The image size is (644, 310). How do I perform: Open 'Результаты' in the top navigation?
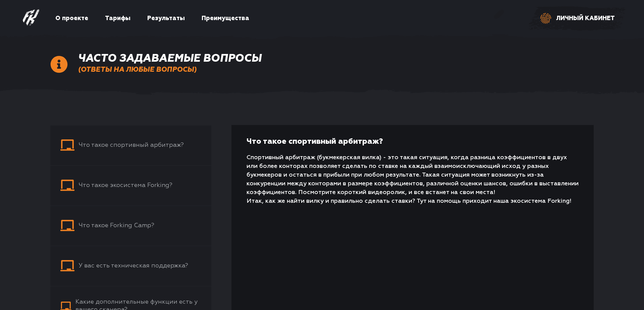click(x=166, y=18)
